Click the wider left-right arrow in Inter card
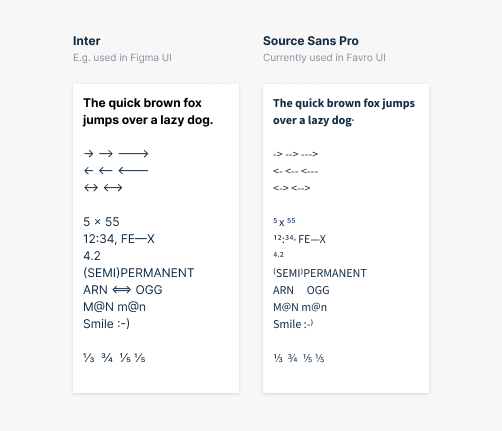 pyautogui.click(x=113, y=188)
